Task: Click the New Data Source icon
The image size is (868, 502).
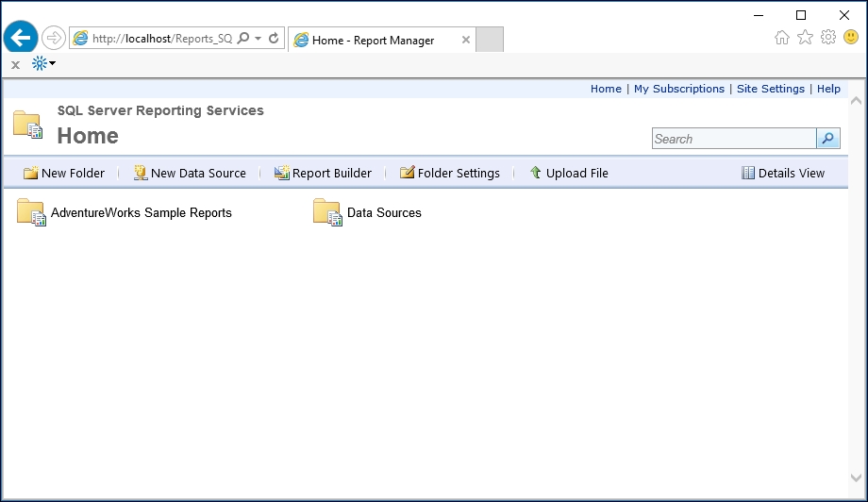Action: click(141, 173)
